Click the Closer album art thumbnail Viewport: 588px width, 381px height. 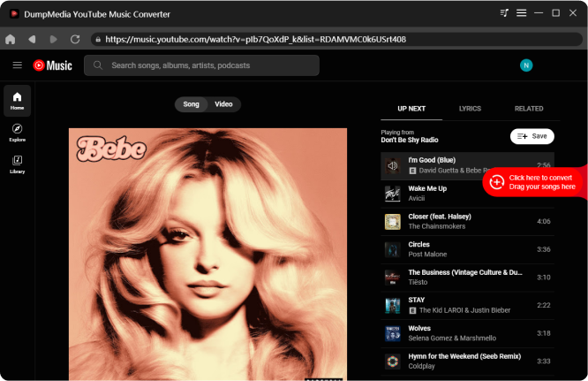point(393,222)
